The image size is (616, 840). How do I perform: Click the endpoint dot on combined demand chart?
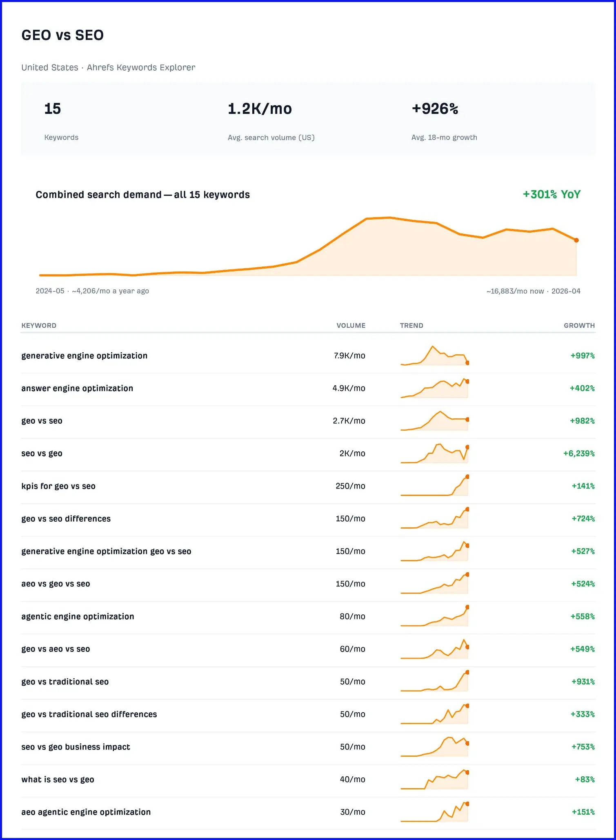point(576,240)
